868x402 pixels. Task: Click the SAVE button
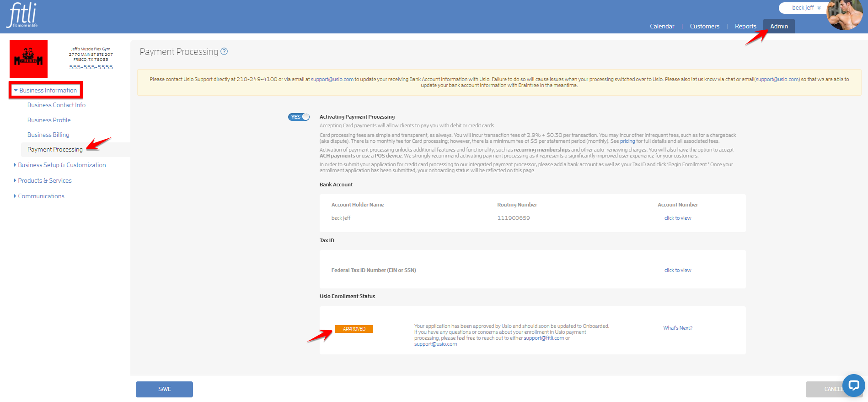164,389
